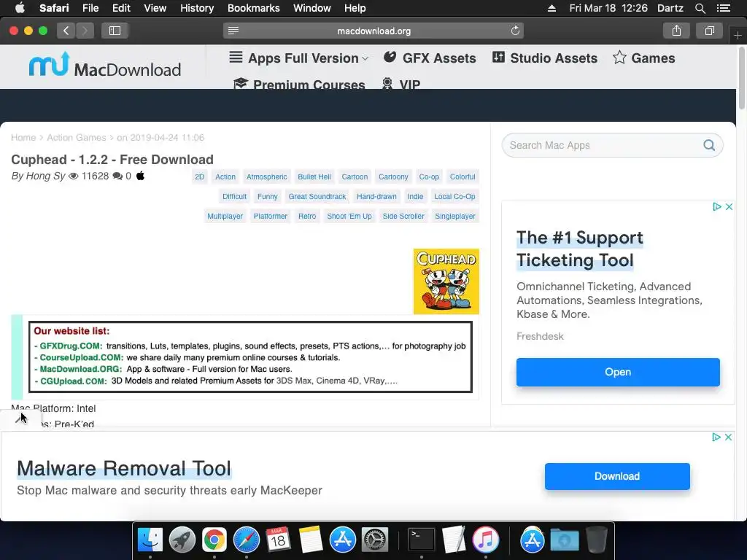Open iTunes music icon in Dock
Screen dimensions: 747x560
coord(485,540)
